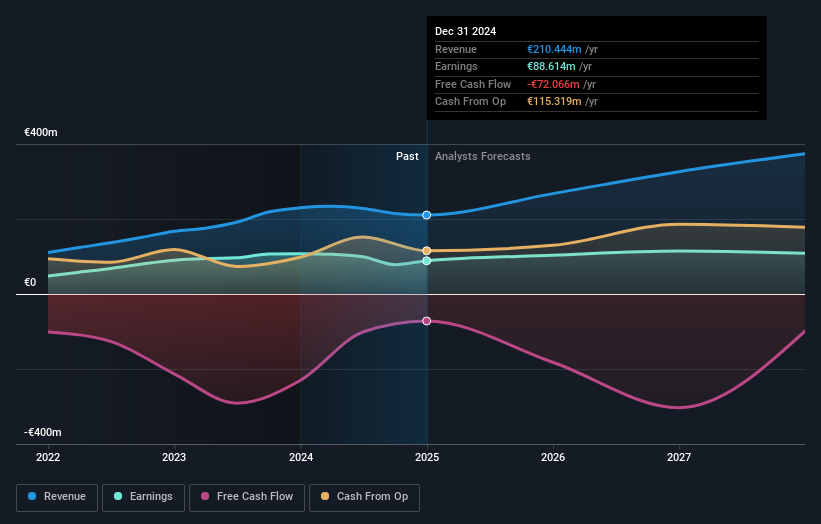Click the €88.614m earnings value
Viewport: 821px width, 524px height.
[x=551, y=66]
